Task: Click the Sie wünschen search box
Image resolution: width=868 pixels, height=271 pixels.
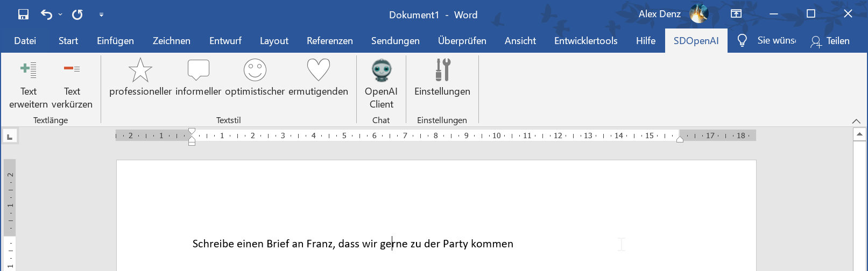Action: 767,41
